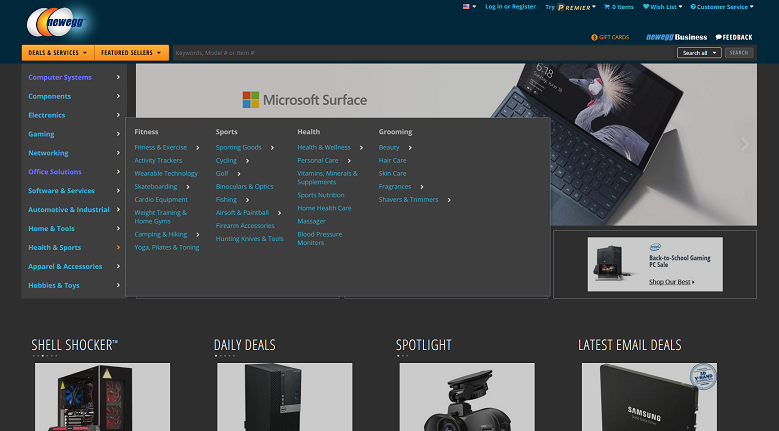
Task: Open Hunting Knives & Tools link
Action: pos(249,239)
